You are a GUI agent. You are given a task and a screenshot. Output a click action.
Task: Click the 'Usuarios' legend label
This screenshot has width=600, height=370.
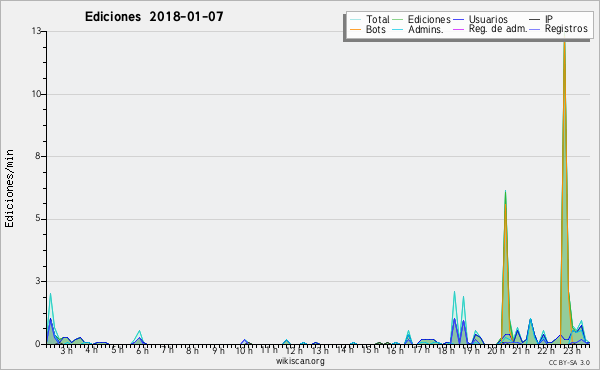488,19
